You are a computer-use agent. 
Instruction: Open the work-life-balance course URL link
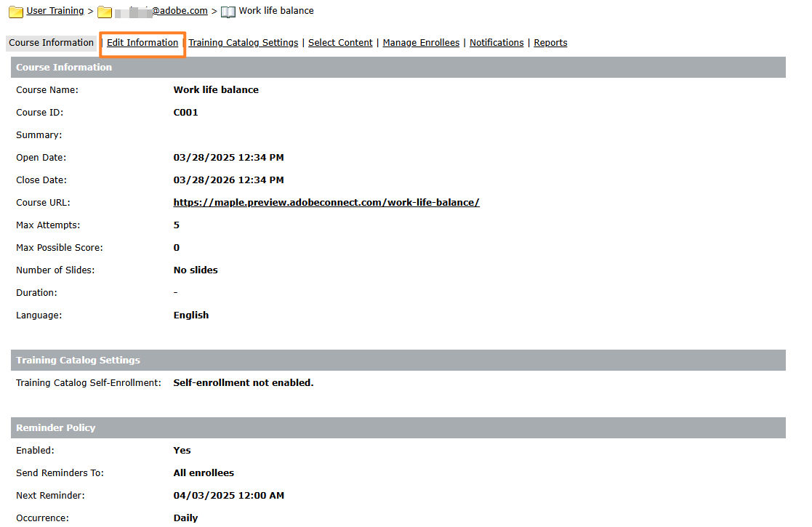point(326,202)
